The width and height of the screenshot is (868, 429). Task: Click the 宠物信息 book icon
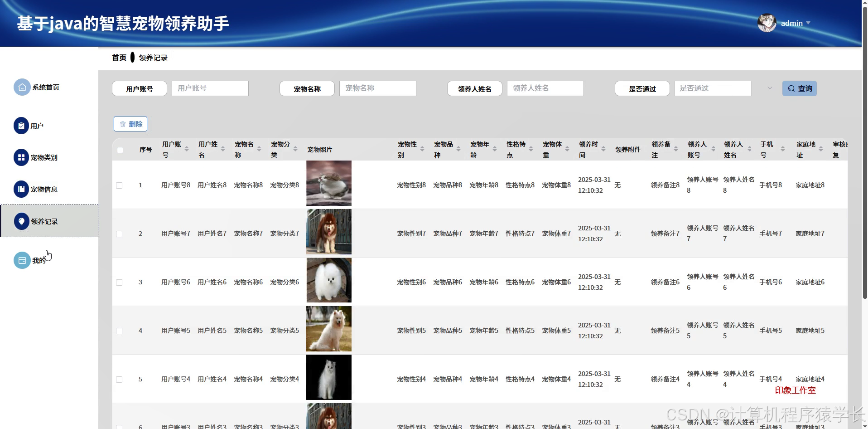pos(21,189)
